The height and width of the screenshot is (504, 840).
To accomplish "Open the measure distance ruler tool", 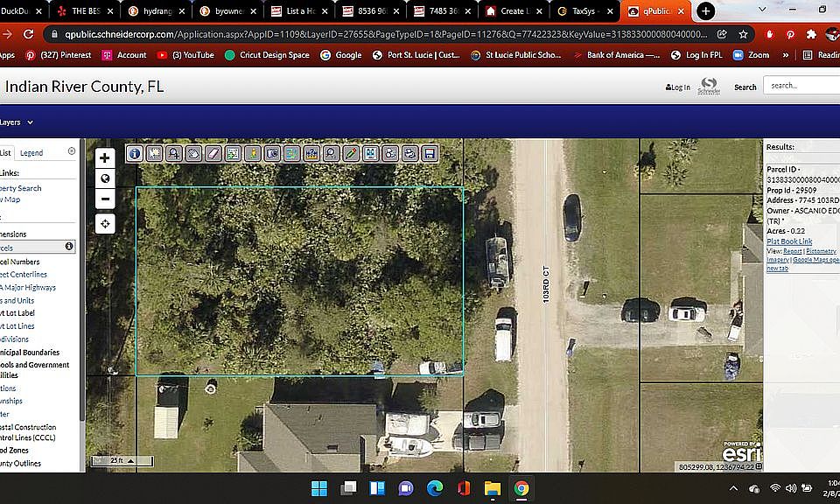I will click(x=311, y=154).
